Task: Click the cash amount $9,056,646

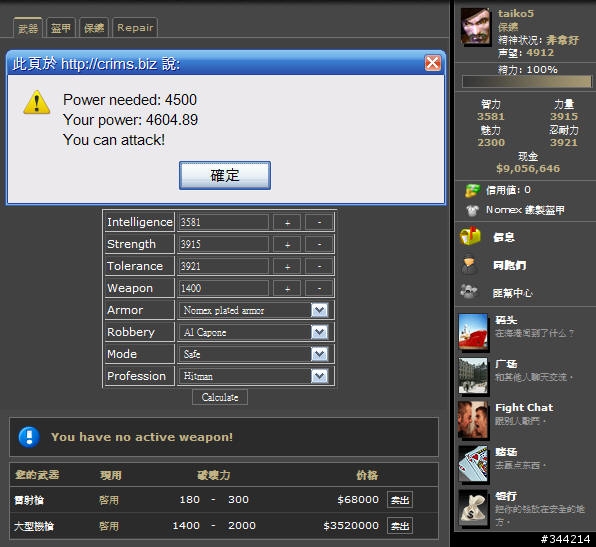Action: click(x=528, y=168)
